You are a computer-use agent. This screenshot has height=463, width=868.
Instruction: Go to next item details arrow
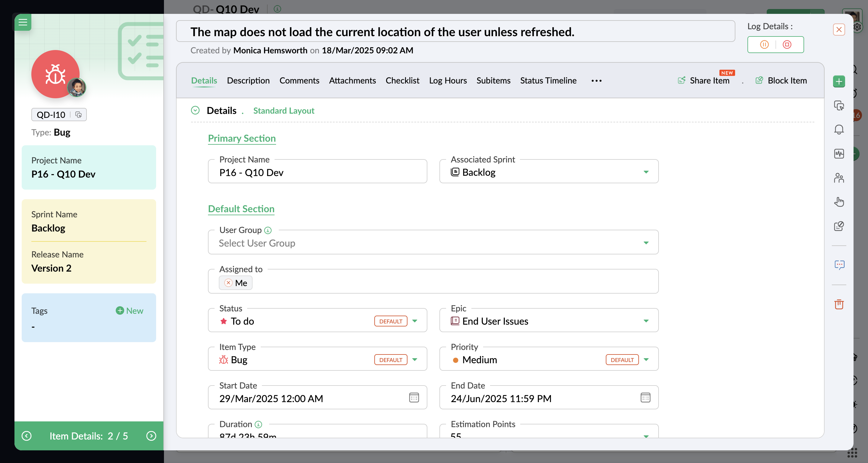tap(151, 436)
